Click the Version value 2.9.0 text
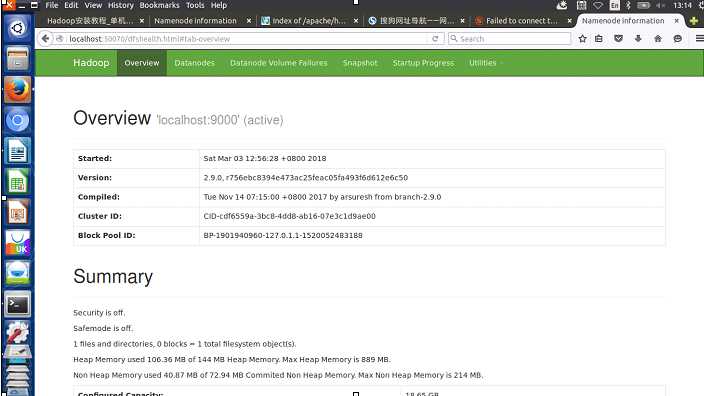 point(306,178)
